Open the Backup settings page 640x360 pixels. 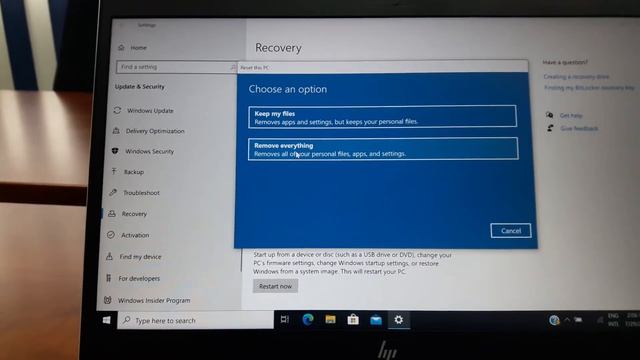(134, 172)
